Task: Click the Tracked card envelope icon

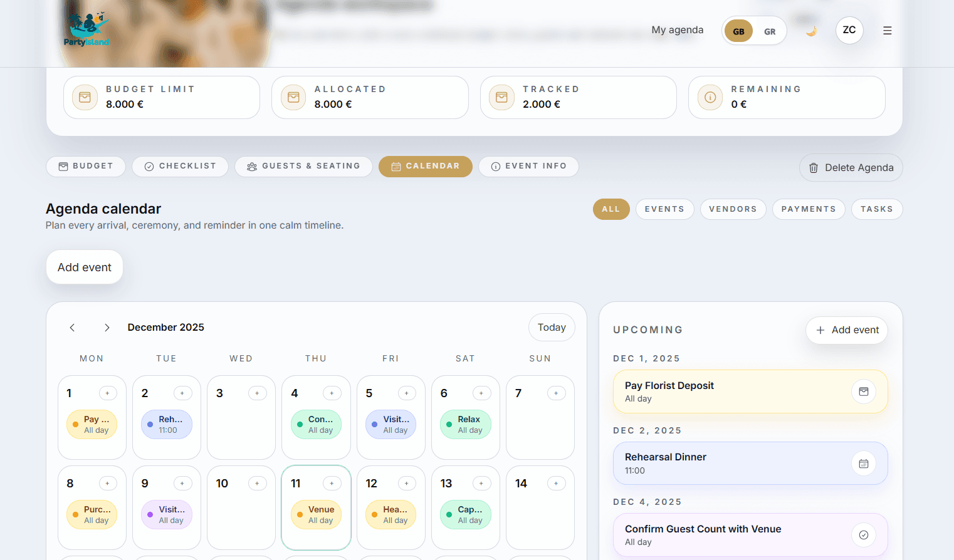Action: [501, 97]
